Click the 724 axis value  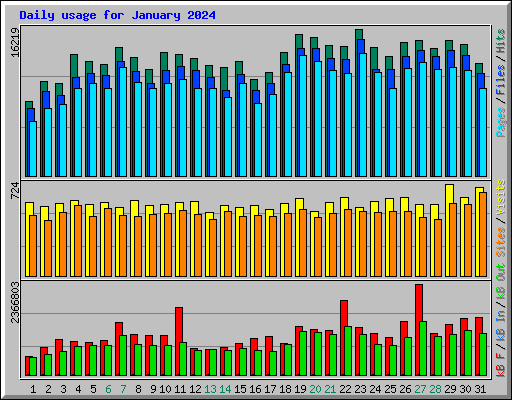pyautogui.click(x=15, y=191)
